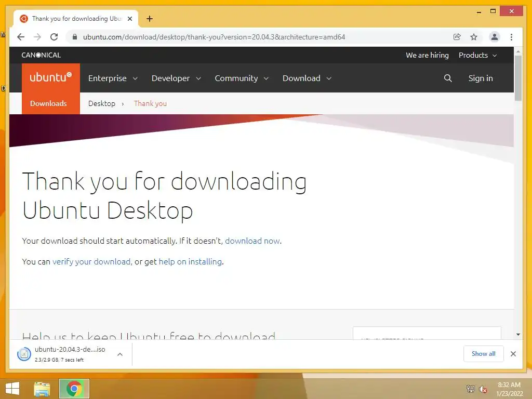Click Sign in

pos(481,78)
